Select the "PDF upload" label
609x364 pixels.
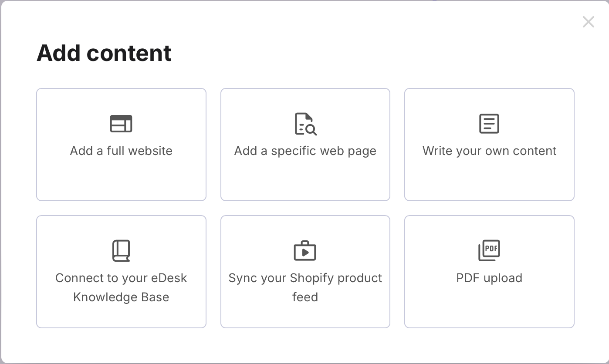pyautogui.click(x=489, y=278)
